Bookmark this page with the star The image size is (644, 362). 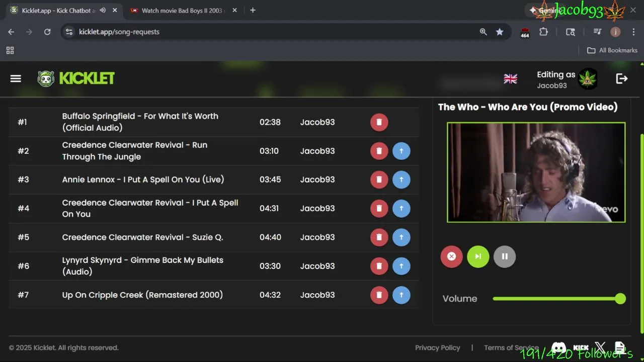[500, 32]
